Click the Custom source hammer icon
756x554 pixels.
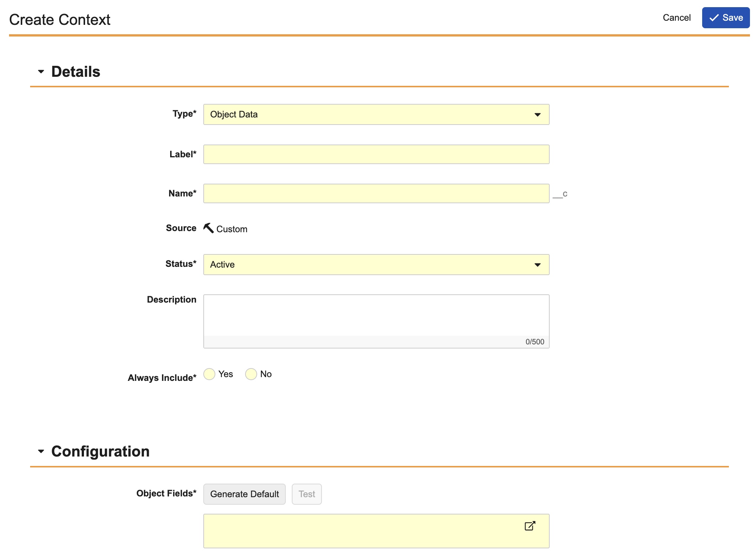click(208, 228)
